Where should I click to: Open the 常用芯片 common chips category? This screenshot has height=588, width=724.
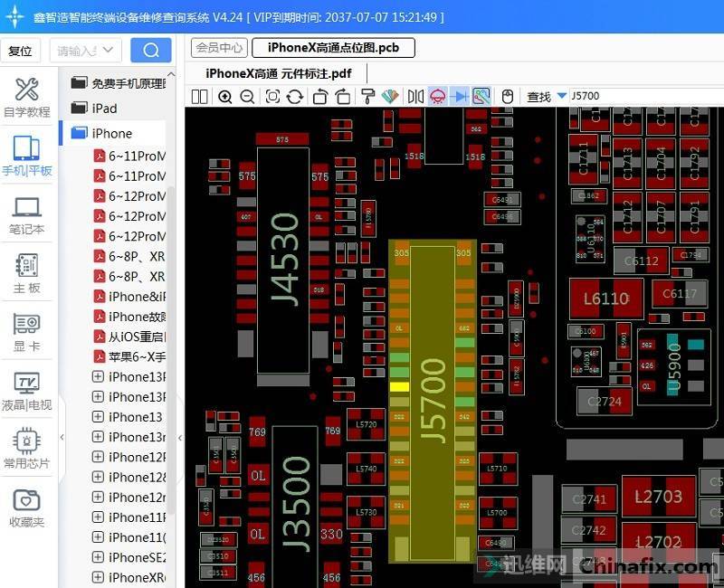(x=26, y=450)
